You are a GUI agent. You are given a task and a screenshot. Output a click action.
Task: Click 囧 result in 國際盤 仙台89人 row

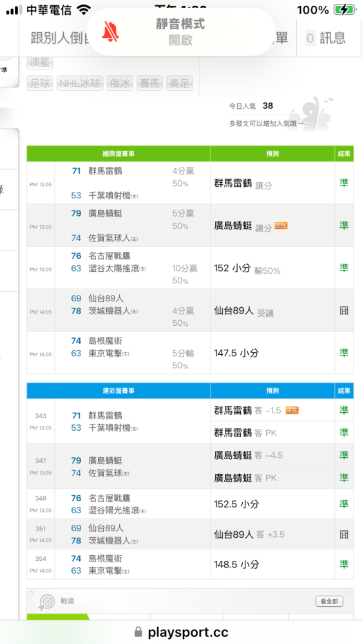[344, 310]
